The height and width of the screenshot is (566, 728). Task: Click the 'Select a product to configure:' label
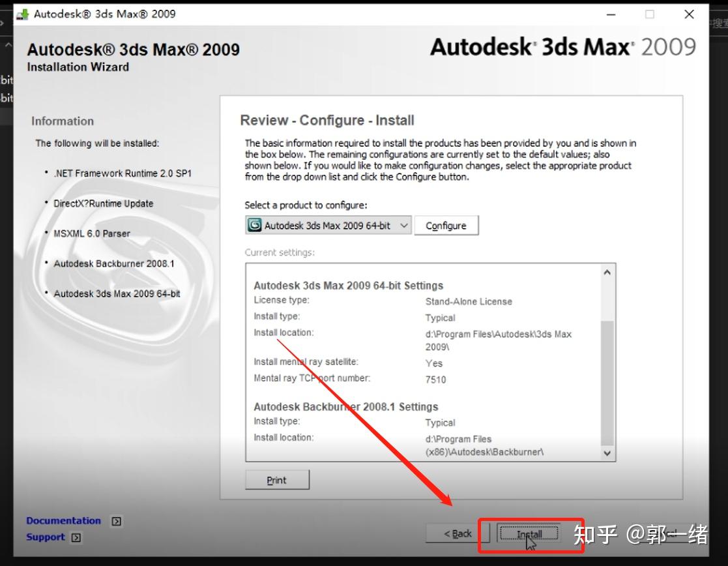tap(306, 205)
